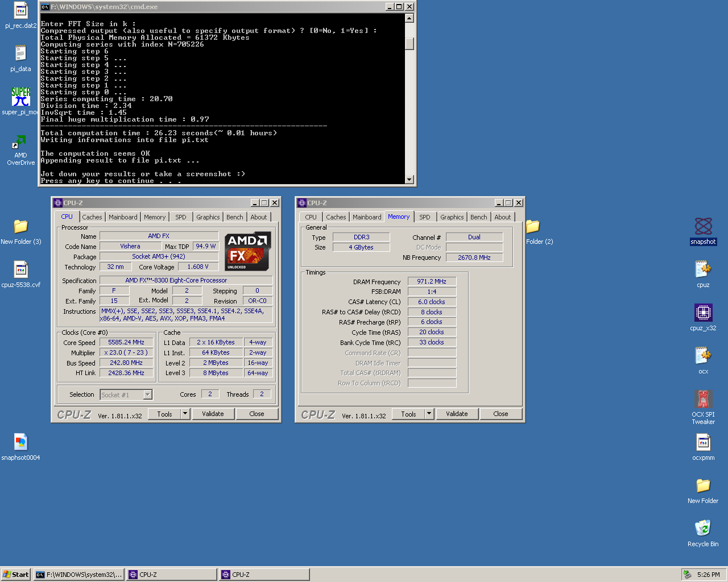Switch to cmd.exe taskbar button
The image size is (728, 582).
[79, 575]
